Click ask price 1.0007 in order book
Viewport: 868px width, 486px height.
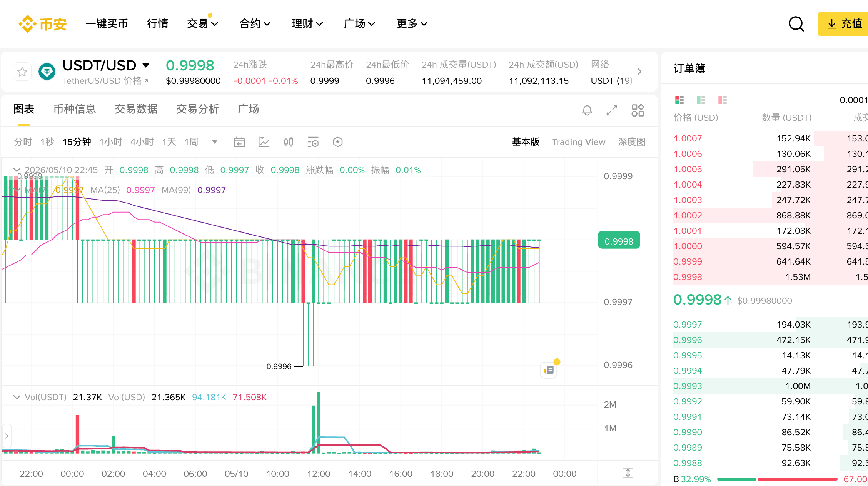(x=688, y=138)
